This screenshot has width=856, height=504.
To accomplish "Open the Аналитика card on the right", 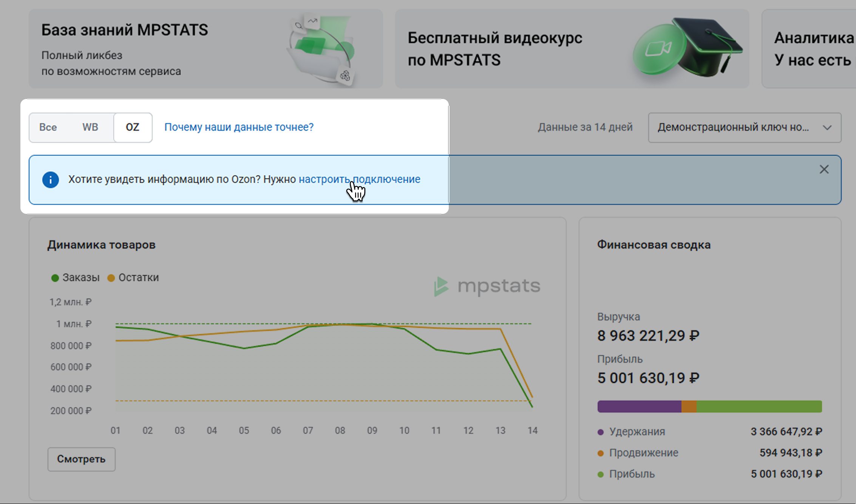I will tap(809, 49).
